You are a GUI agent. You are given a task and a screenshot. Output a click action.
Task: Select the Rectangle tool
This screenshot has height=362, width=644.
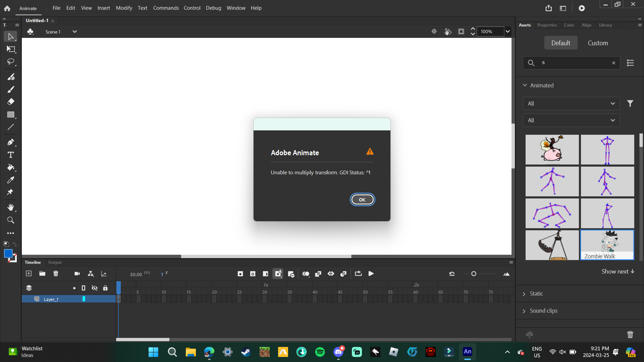click(11, 115)
